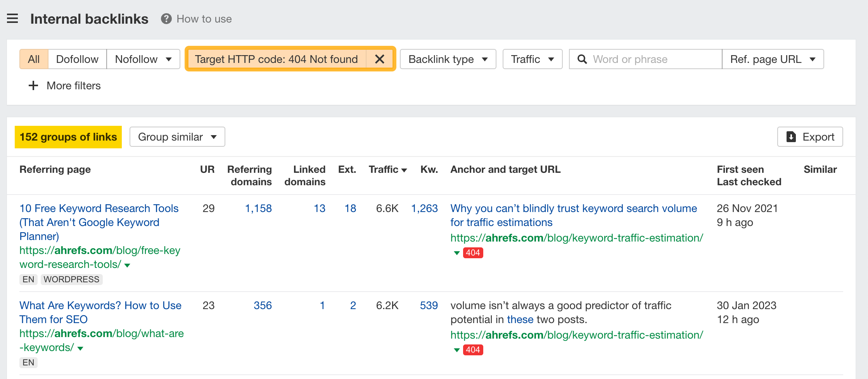Click the EN tag in first row

[x=28, y=279]
